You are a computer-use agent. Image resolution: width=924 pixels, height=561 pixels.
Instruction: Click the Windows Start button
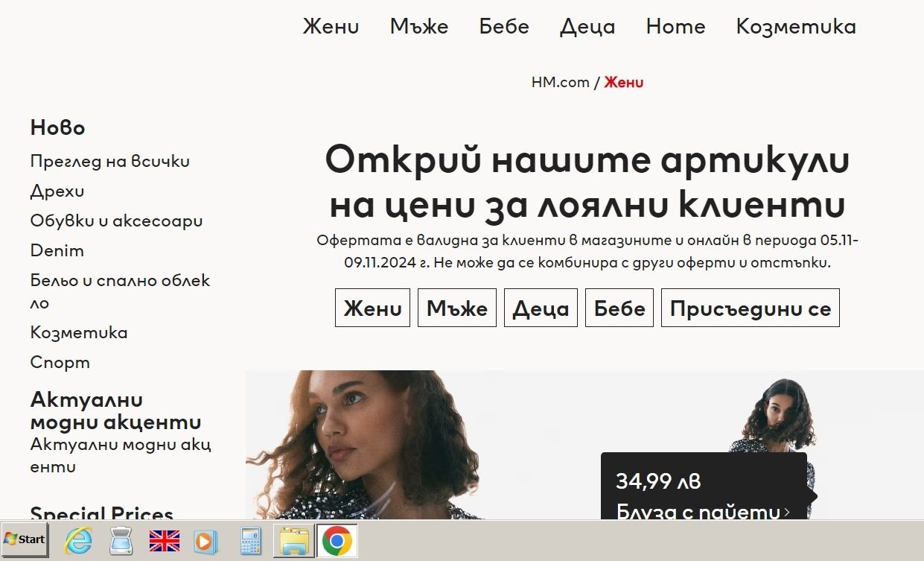point(25,539)
